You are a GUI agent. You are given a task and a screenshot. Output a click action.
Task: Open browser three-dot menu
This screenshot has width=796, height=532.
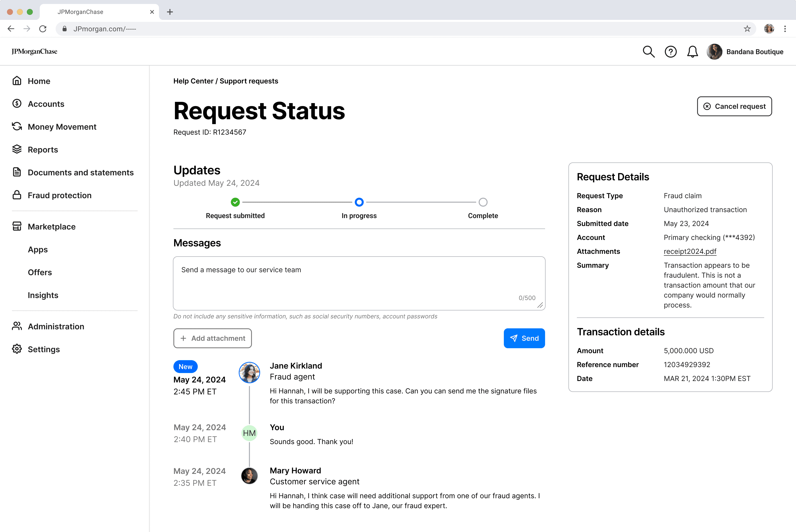(785, 29)
